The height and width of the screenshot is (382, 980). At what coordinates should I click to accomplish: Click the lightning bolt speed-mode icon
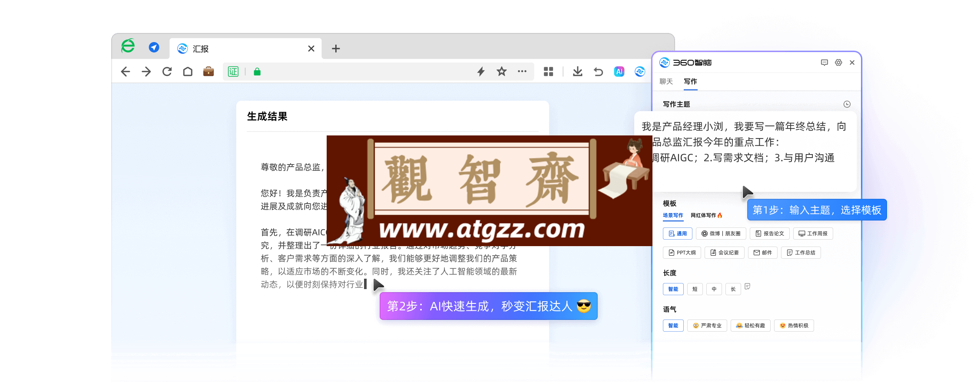point(481,72)
